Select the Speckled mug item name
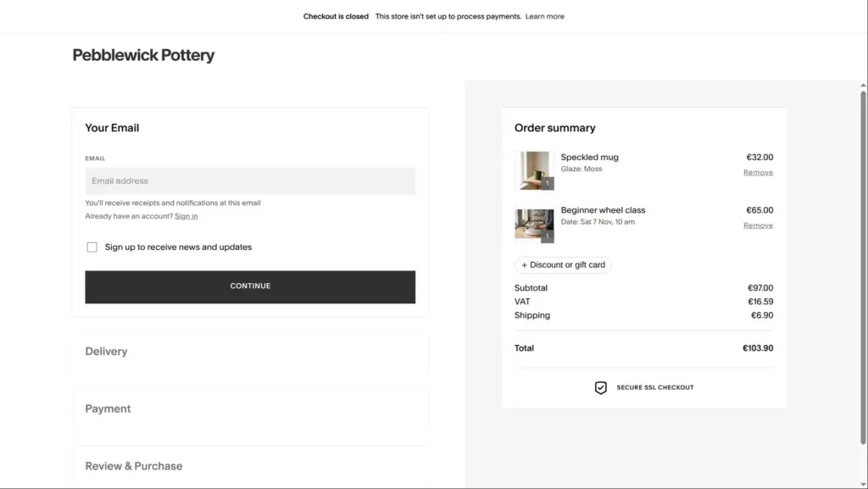This screenshot has height=489, width=868. (590, 157)
